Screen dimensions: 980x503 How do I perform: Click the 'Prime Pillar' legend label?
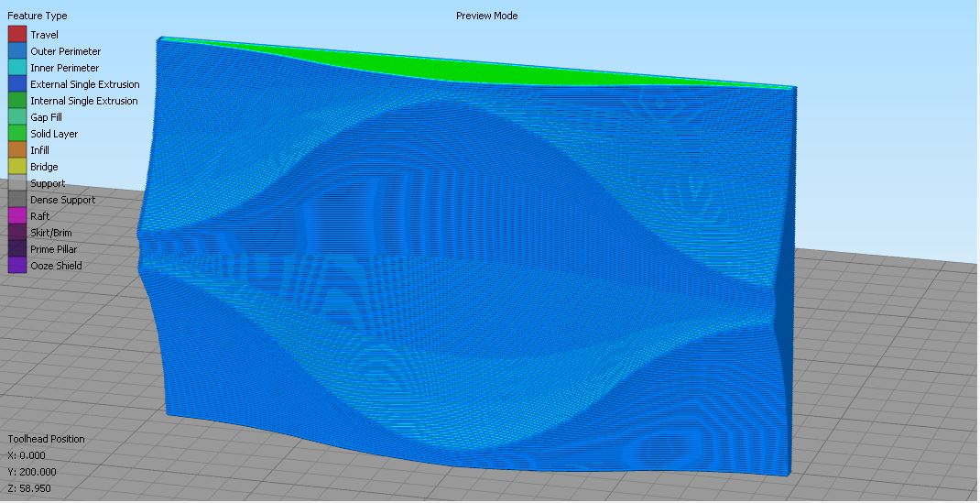point(54,249)
